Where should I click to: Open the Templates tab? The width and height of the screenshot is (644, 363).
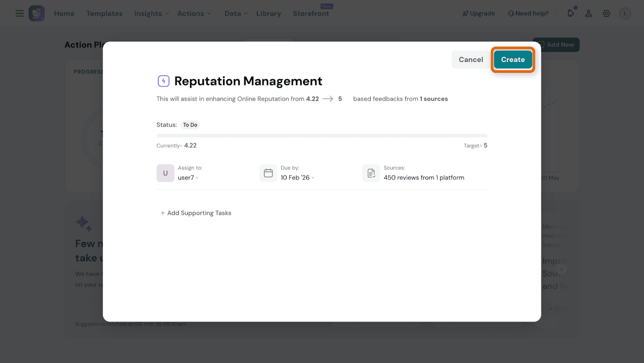click(104, 13)
